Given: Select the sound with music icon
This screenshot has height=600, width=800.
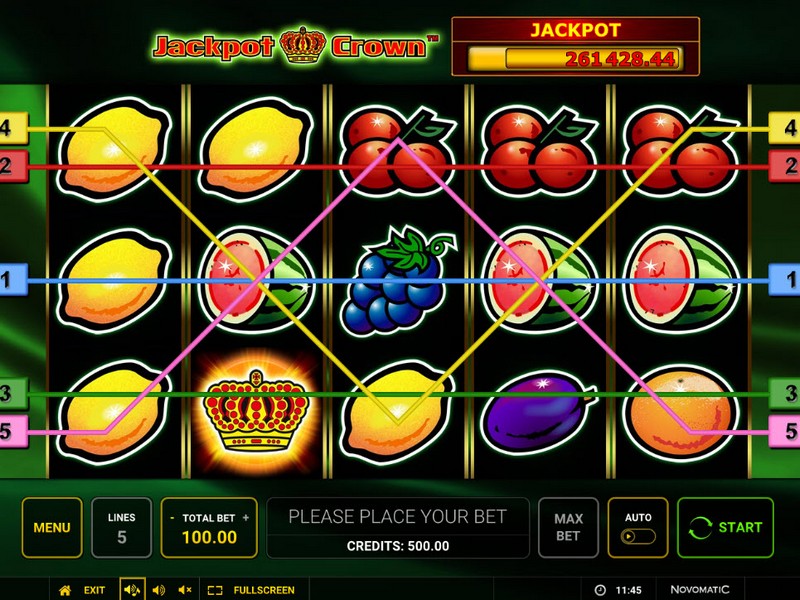Looking at the screenshot, I should [x=132, y=590].
